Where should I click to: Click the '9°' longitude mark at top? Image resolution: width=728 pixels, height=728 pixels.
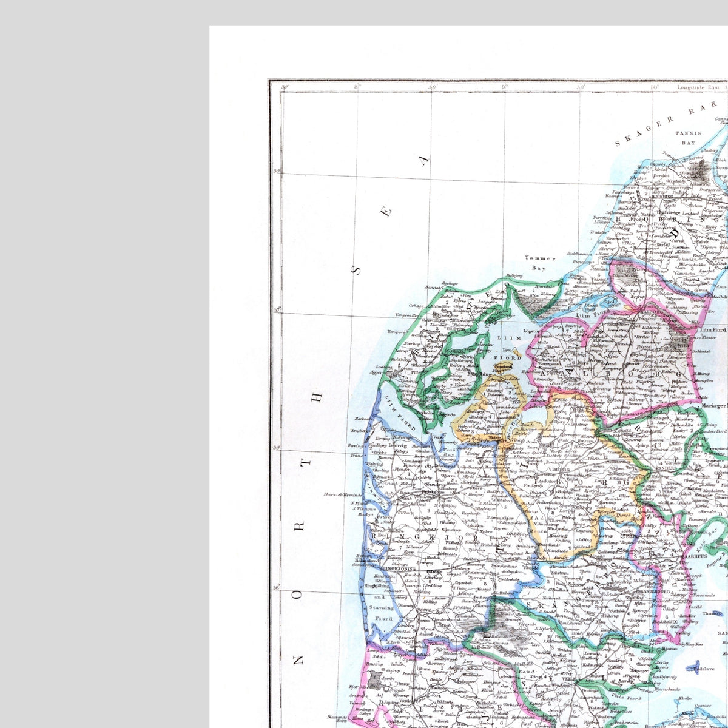tap(505, 87)
